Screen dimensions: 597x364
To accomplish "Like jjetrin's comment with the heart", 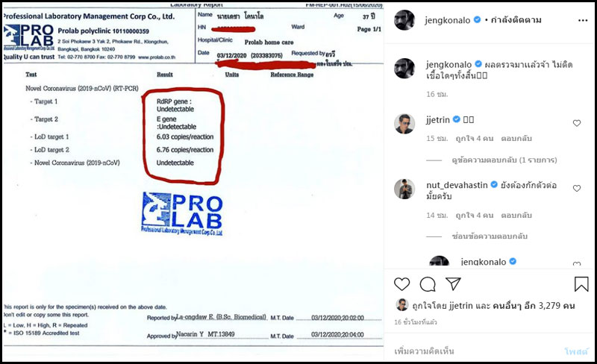I will (x=577, y=123).
